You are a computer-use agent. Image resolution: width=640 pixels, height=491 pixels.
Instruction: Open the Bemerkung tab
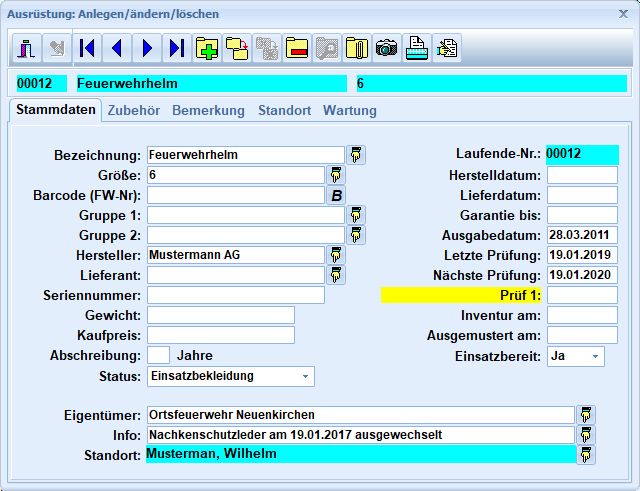click(x=208, y=111)
